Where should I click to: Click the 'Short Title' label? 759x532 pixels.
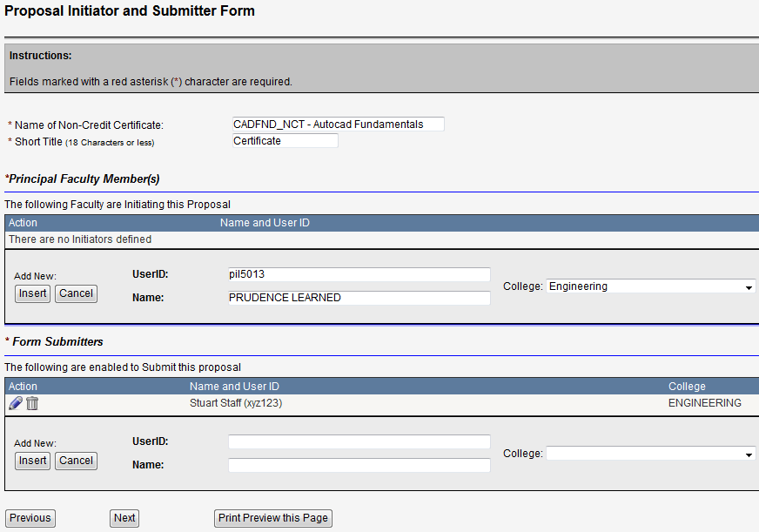click(x=38, y=142)
